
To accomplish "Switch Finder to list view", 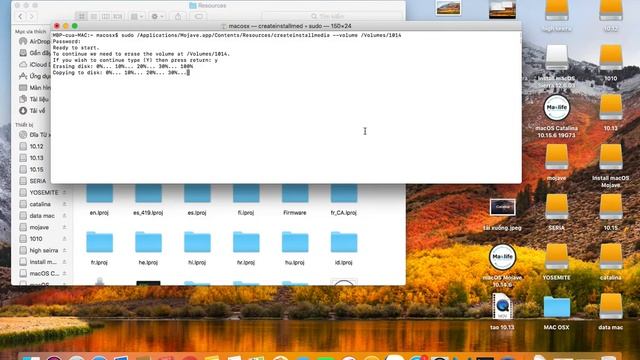I will click(93, 16).
